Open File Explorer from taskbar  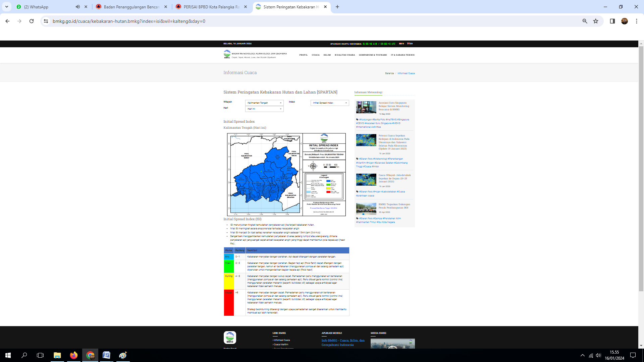[x=57, y=355]
